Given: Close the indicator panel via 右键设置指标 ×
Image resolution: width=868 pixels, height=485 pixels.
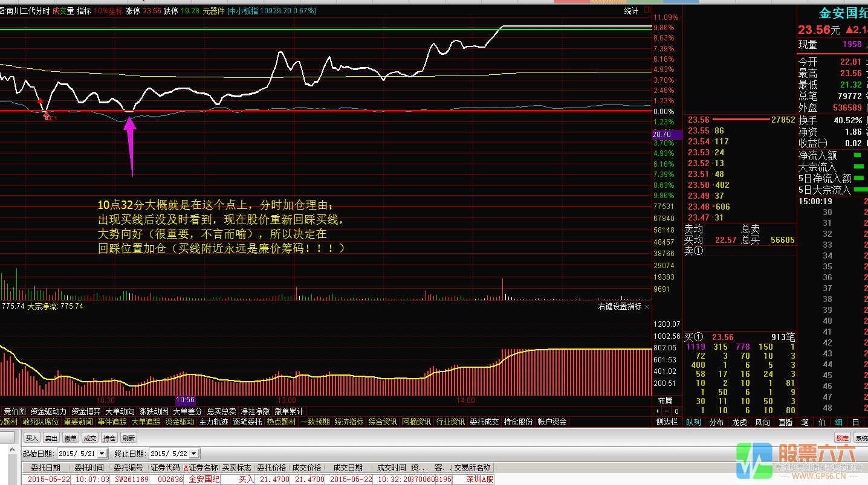Looking at the screenshot, I should click(647, 306).
